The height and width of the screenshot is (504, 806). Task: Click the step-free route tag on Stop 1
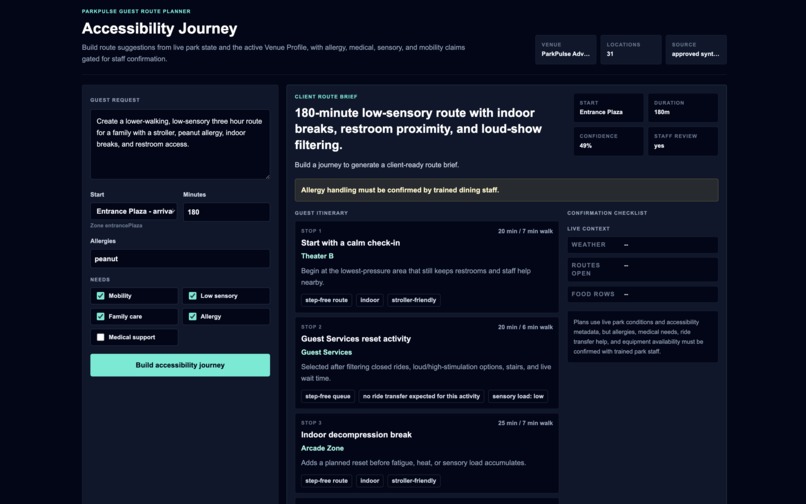(x=326, y=300)
